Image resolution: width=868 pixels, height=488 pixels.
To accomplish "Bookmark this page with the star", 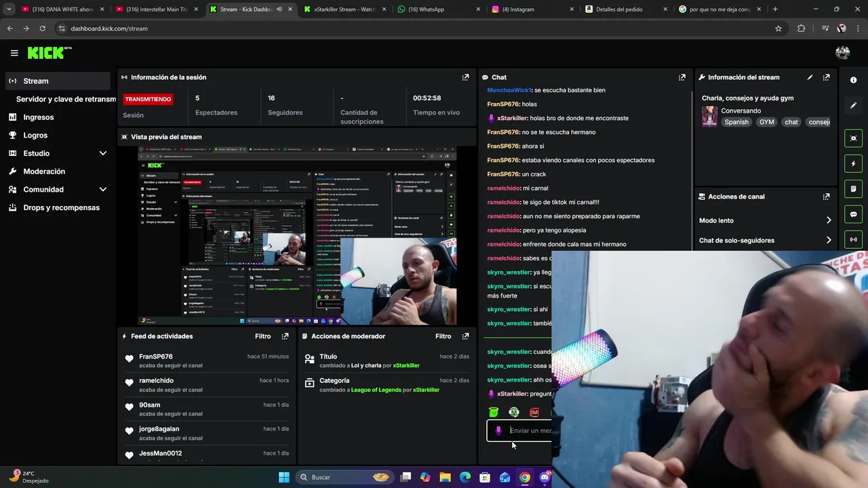I will tap(778, 28).
